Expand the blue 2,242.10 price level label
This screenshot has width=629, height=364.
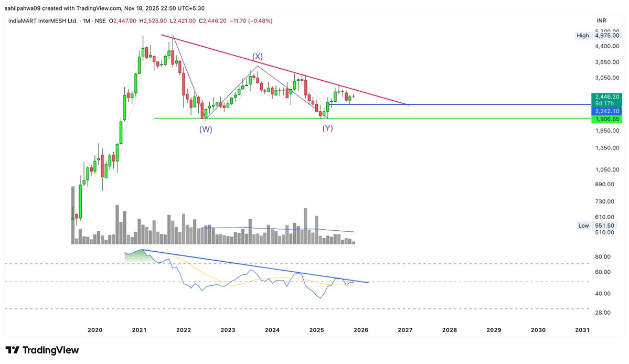(x=607, y=111)
